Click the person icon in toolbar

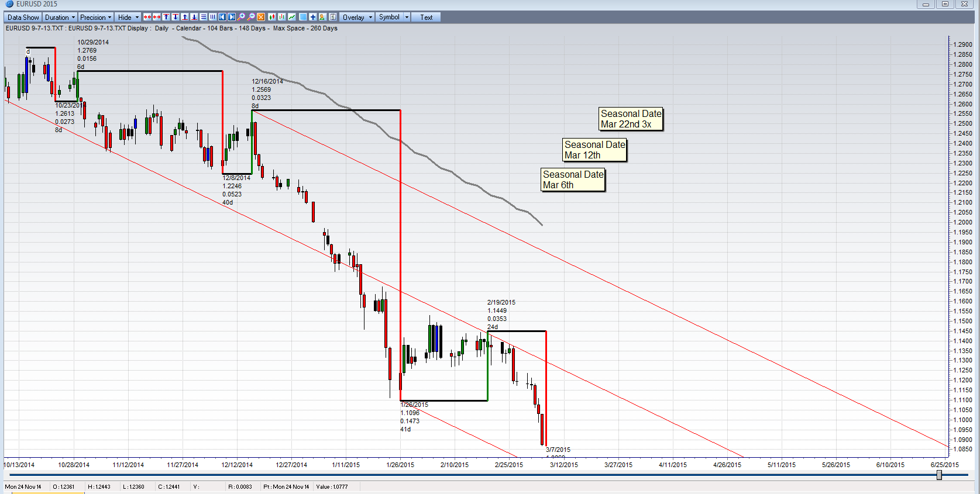322,17
